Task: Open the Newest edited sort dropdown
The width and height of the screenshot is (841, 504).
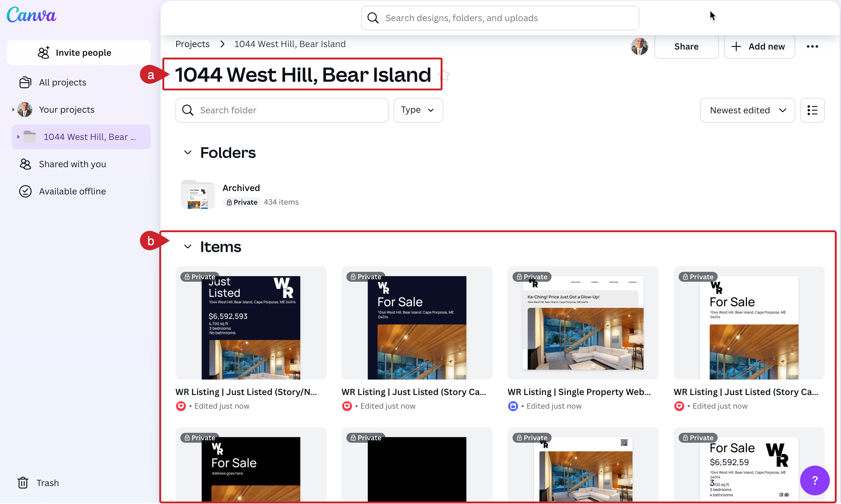Action: pyautogui.click(x=747, y=110)
